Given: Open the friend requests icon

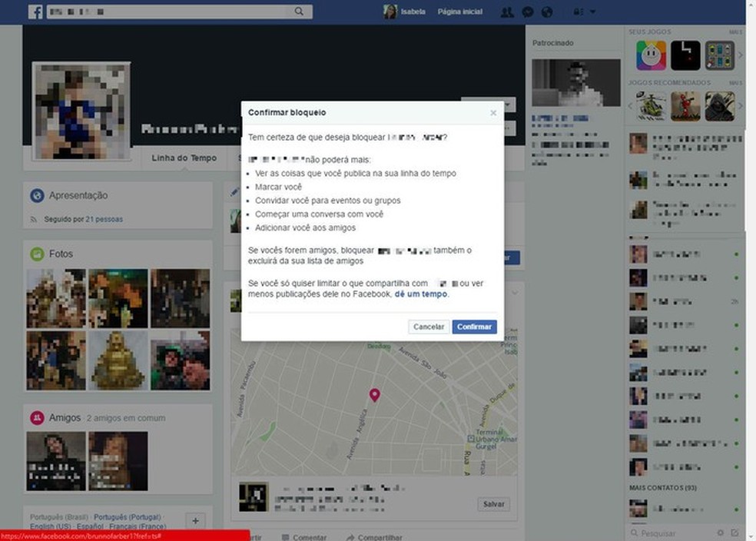Looking at the screenshot, I should click(x=507, y=12).
